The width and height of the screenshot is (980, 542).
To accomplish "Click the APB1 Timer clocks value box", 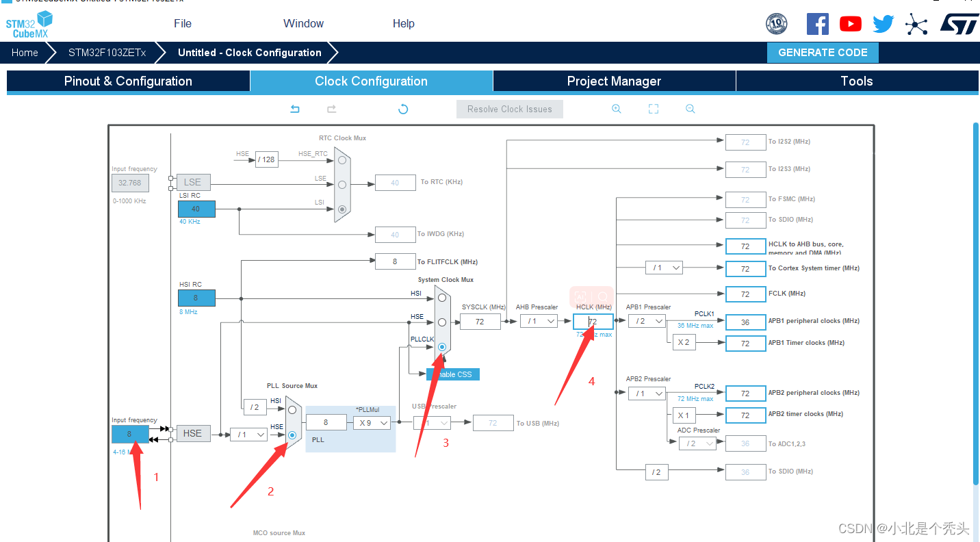I will pos(745,344).
